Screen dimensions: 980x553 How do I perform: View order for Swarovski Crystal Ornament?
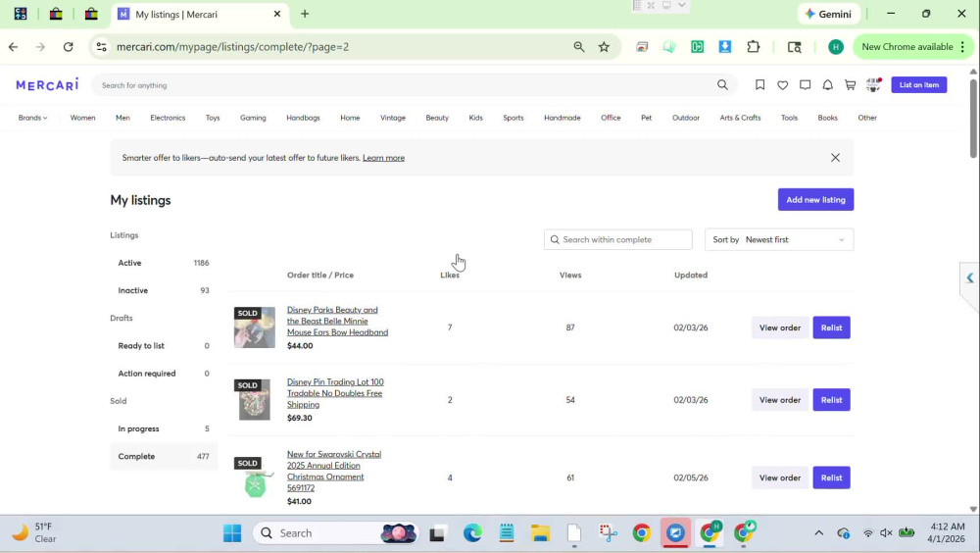click(779, 478)
